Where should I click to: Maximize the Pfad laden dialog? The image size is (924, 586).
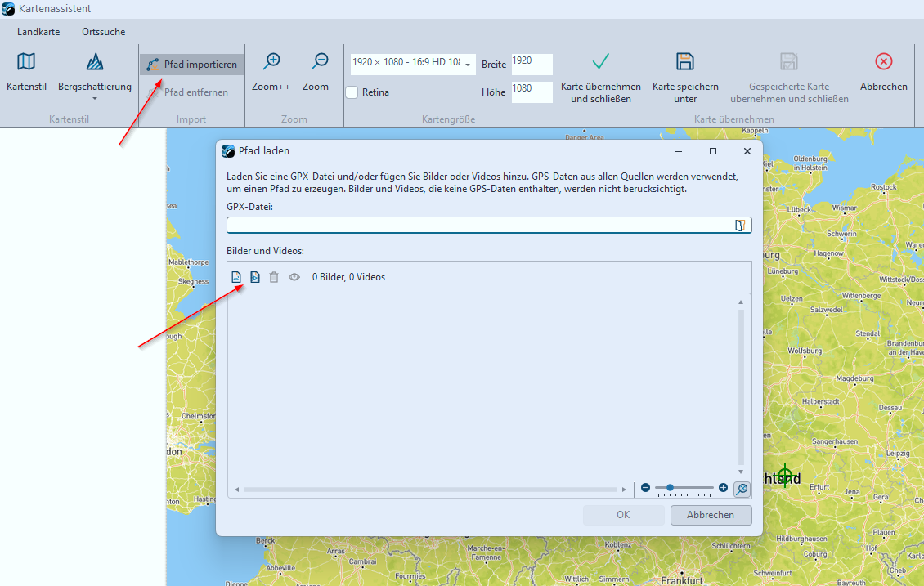click(x=713, y=151)
